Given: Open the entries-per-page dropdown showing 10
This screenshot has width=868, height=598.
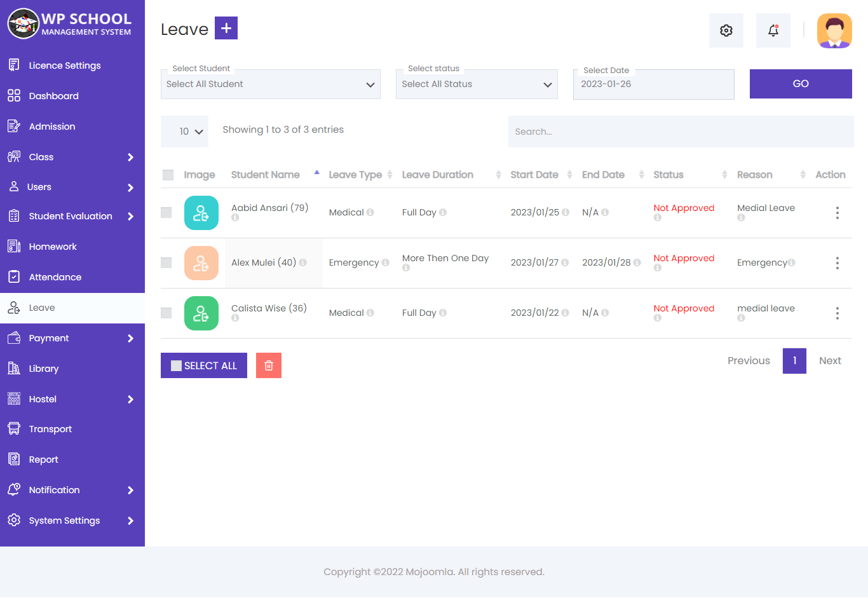Looking at the screenshot, I should pyautogui.click(x=184, y=132).
